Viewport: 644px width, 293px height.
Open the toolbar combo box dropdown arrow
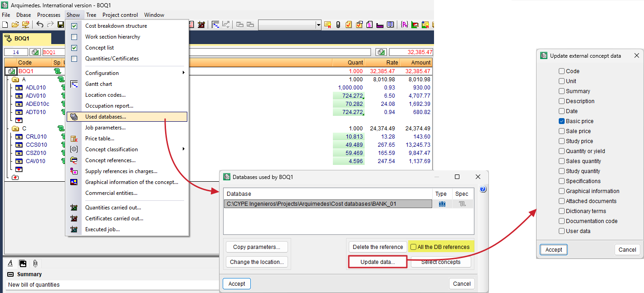click(318, 25)
